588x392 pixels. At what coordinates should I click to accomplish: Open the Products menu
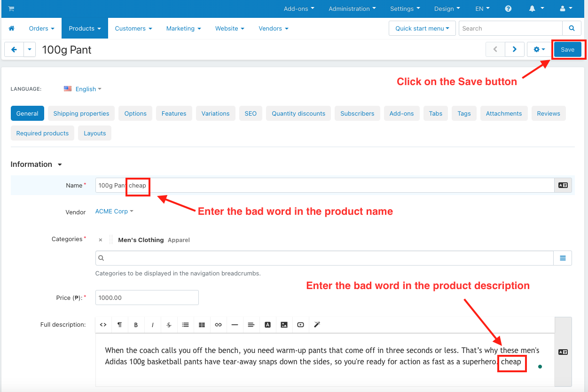click(85, 28)
